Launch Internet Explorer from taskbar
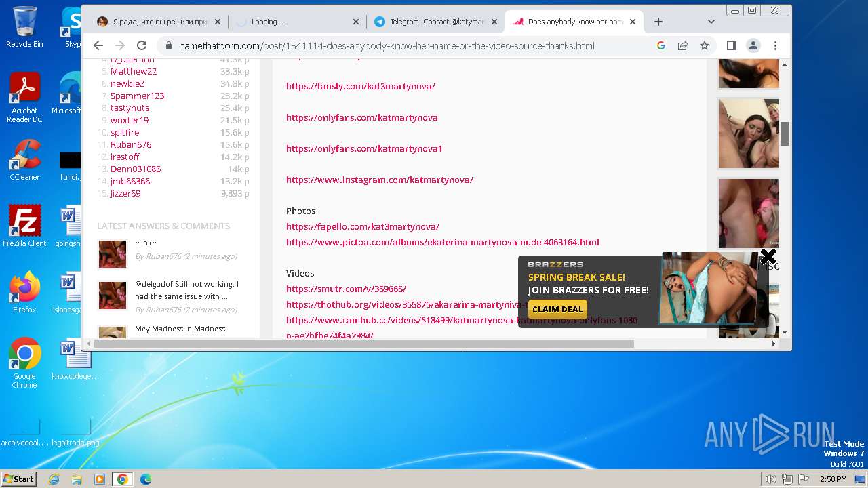Image resolution: width=868 pixels, height=488 pixels. click(x=54, y=479)
